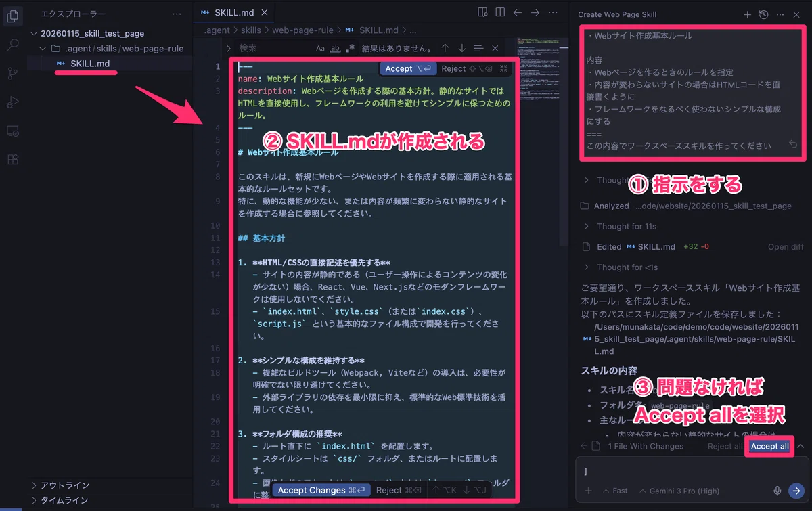The width and height of the screenshot is (812, 511).
Task: Click Open diff link
Action: point(786,247)
